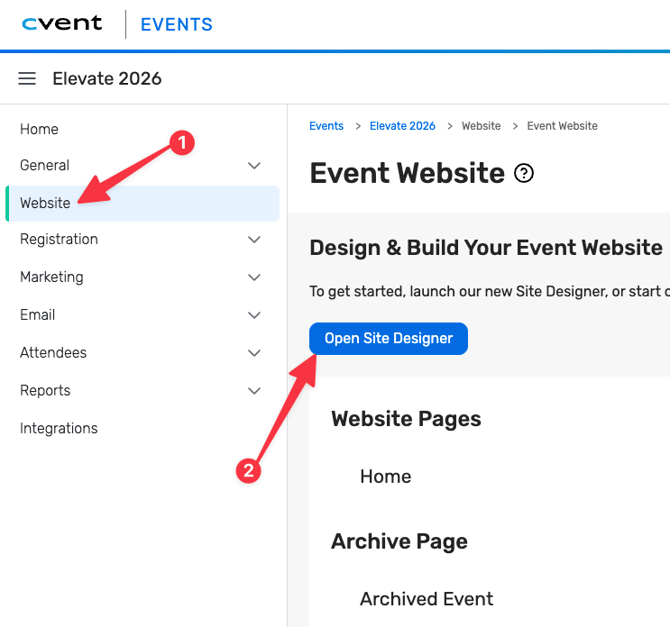The width and height of the screenshot is (670, 627).
Task: Open the Archived Event page
Action: click(x=426, y=599)
